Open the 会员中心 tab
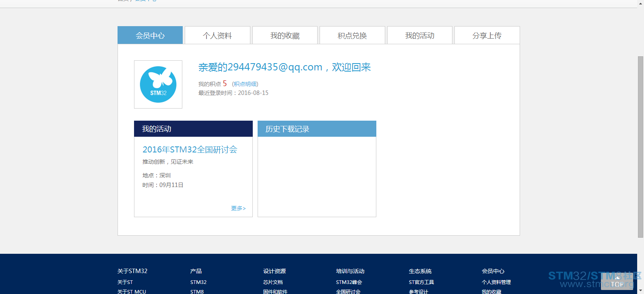Screen dimensions: 644x294 coord(150,35)
